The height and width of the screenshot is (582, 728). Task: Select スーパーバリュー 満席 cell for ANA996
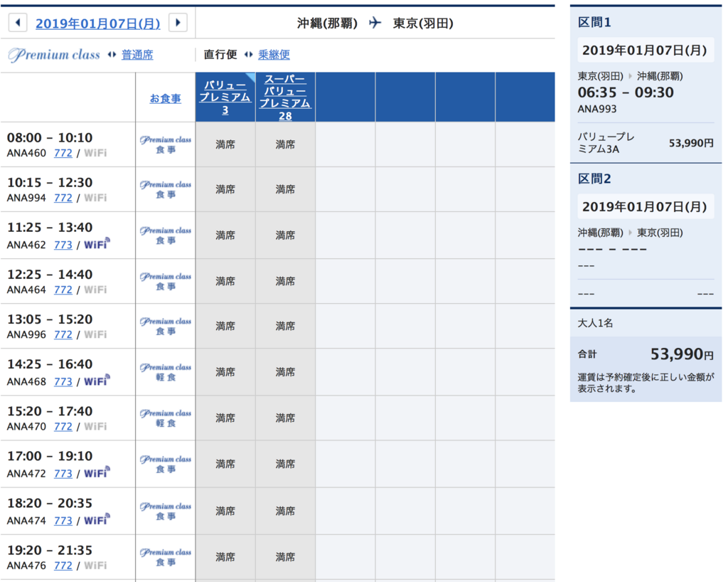(x=285, y=326)
